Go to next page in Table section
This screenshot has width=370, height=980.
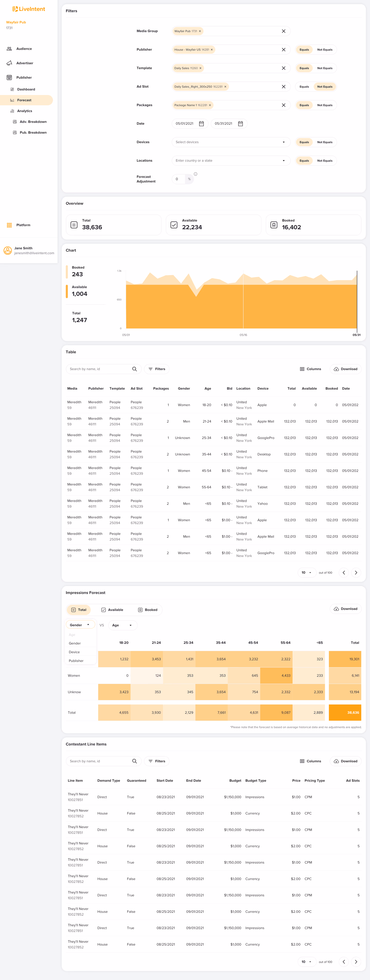[x=356, y=573]
